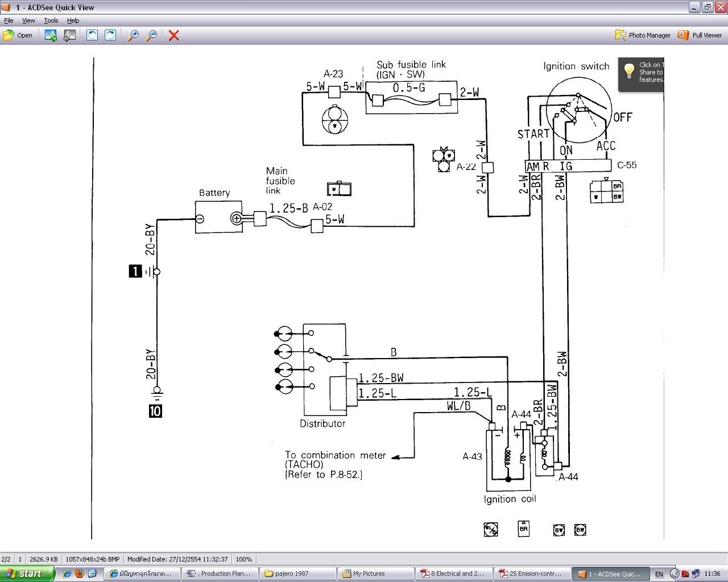
Task: Zoom in with the magnifier plus
Action: [x=133, y=35]
